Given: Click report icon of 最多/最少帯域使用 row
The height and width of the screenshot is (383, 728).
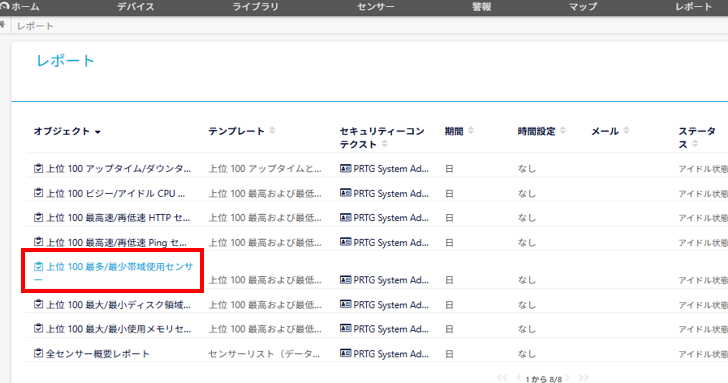Looking at the screenshot, I should [x=39, y=266].
